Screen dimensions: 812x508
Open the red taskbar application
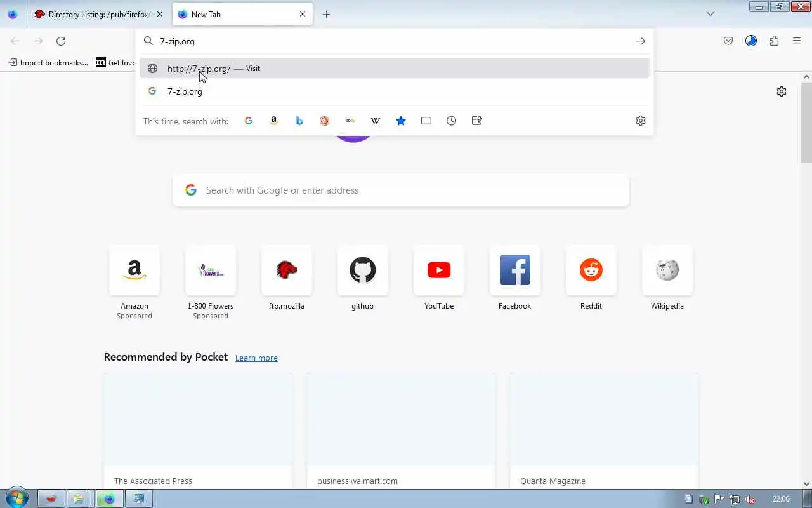tap(51, 498)
